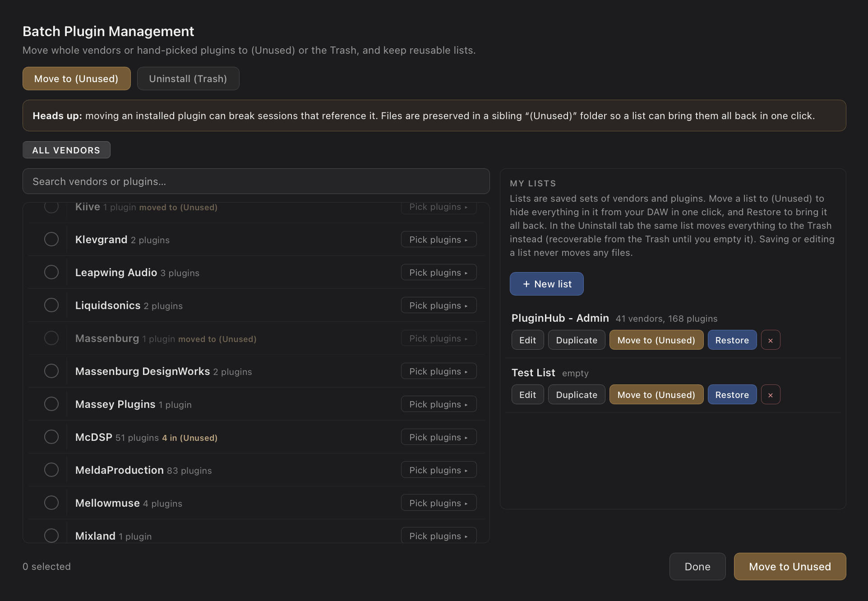Create a new list with + New list

tap(547, 284)
